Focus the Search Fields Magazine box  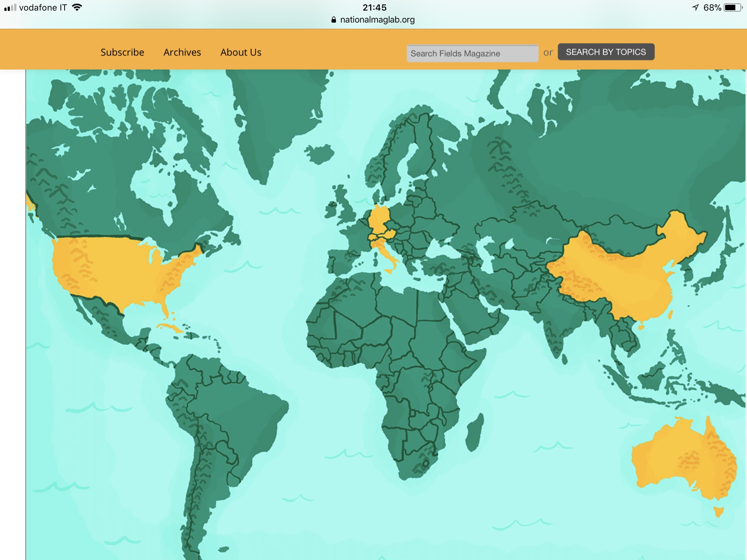pos(472,54)
